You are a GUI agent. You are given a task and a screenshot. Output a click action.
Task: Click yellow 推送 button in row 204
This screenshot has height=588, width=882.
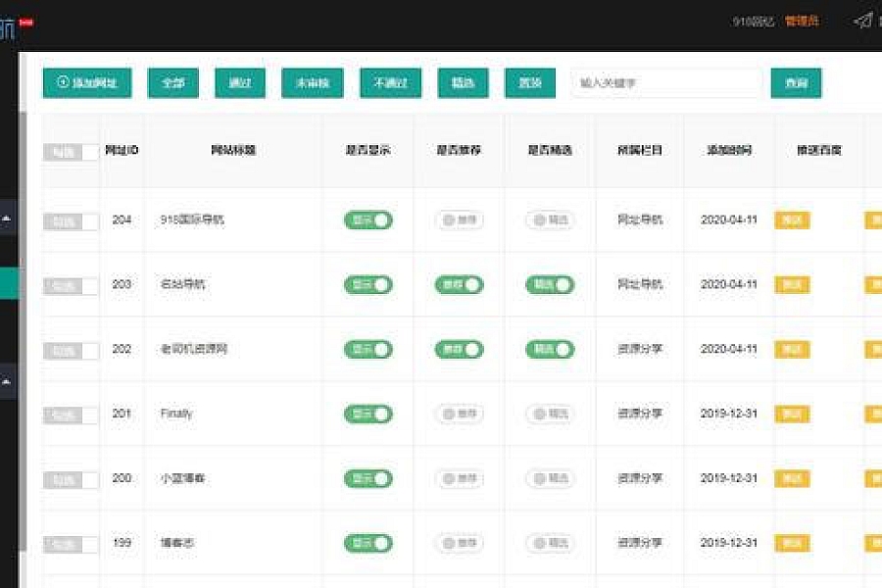[792, 220]
